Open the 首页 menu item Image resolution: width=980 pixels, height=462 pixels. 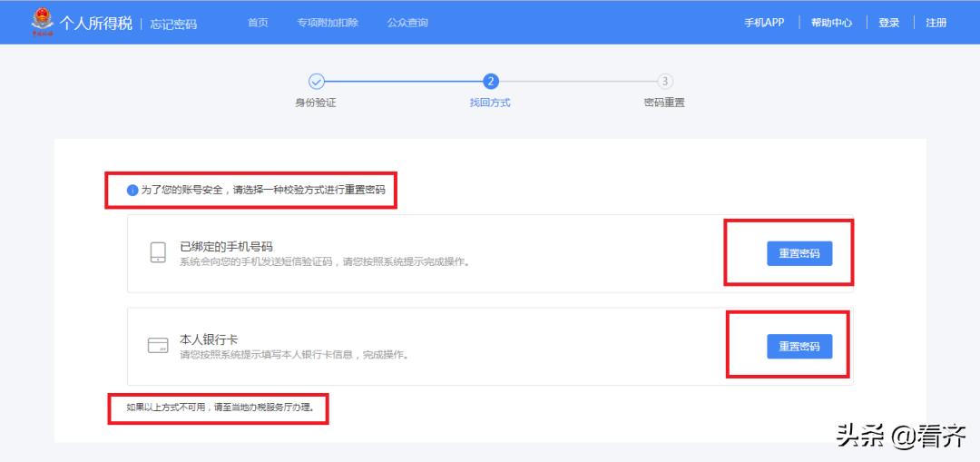tap(258, 23)
